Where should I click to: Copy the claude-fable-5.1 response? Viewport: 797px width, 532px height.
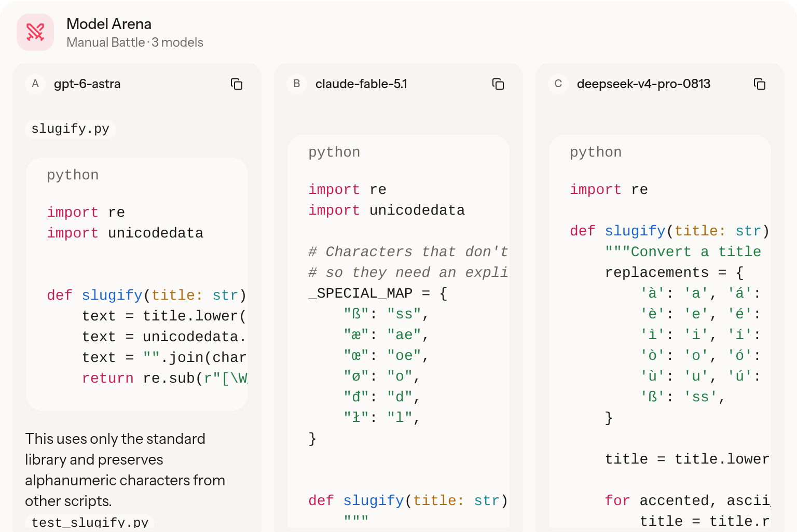[x=498, y=84]
